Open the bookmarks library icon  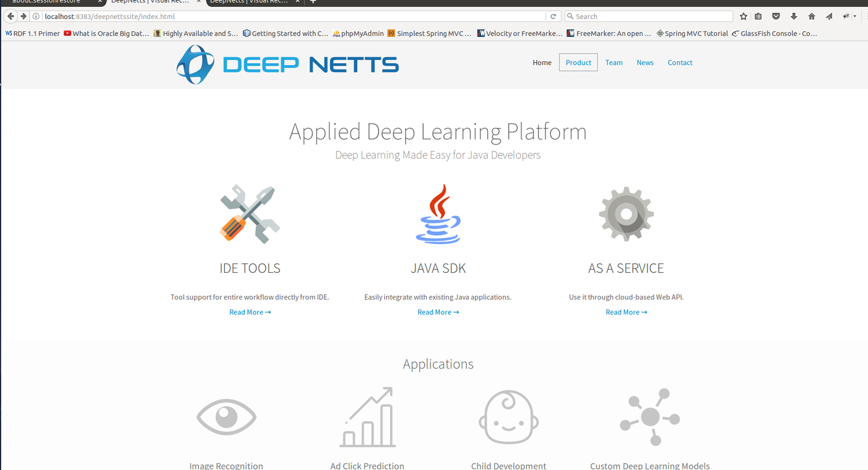click(x=758, y=16)
